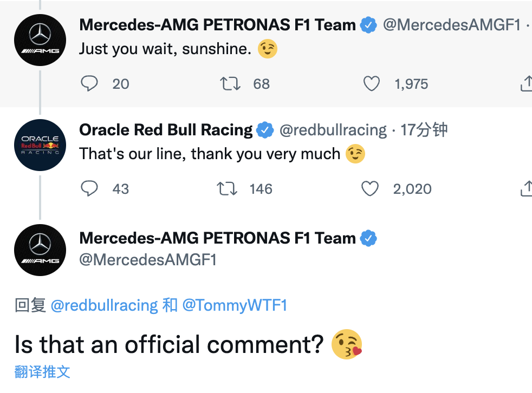Open @TommyWTF1 mention link
The width and height of the screenshot is (532, 393).
coord(235,305)
